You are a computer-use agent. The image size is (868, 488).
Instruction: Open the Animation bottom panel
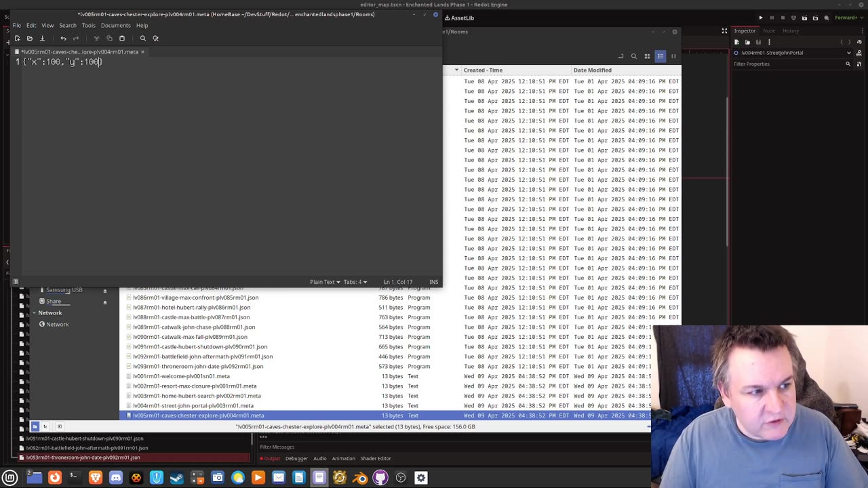[x=343, y=458]
